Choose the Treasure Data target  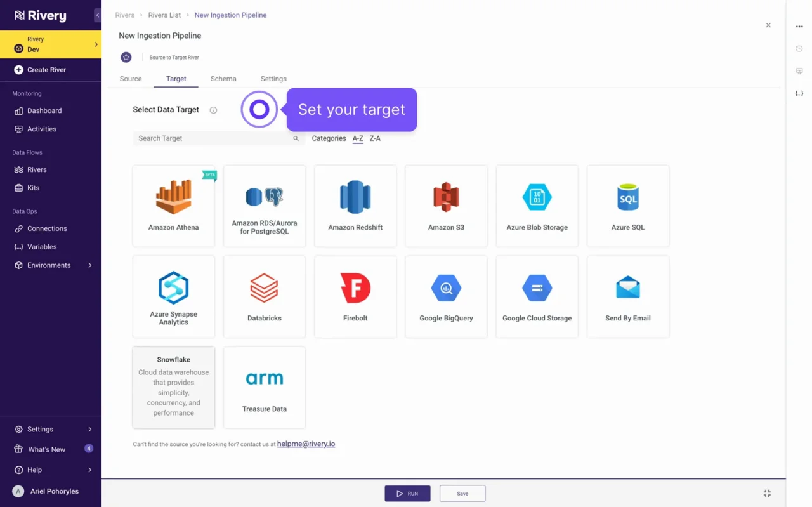point(265,388)
